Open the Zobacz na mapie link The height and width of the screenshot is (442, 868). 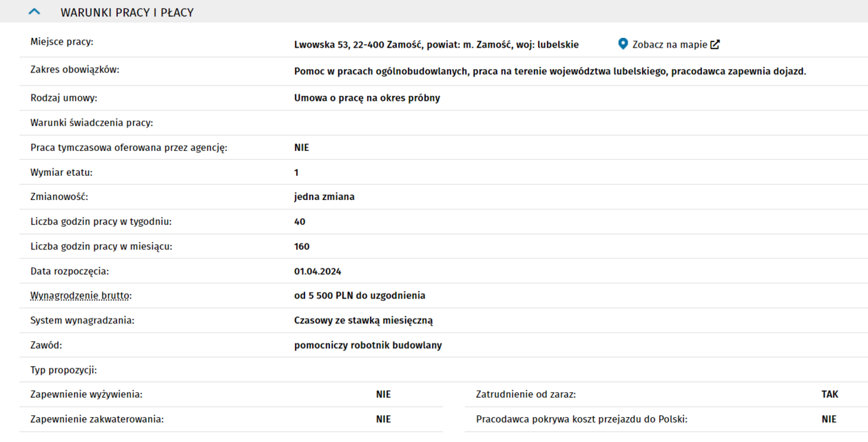tap(669, 45)
